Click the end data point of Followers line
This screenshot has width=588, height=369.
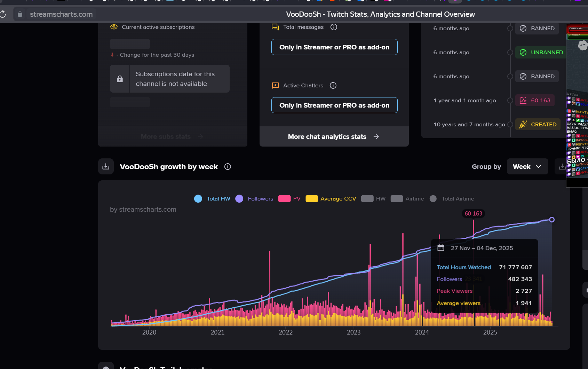552,220
